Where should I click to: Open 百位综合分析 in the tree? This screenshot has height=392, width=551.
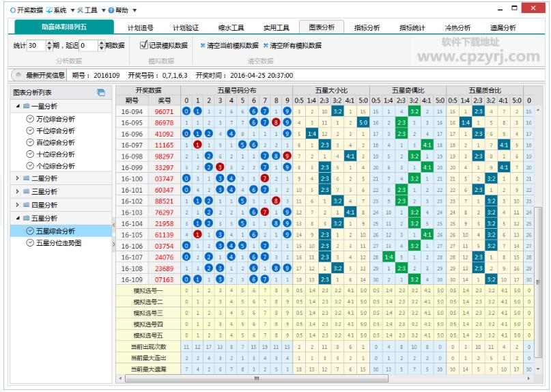[55, 142]
